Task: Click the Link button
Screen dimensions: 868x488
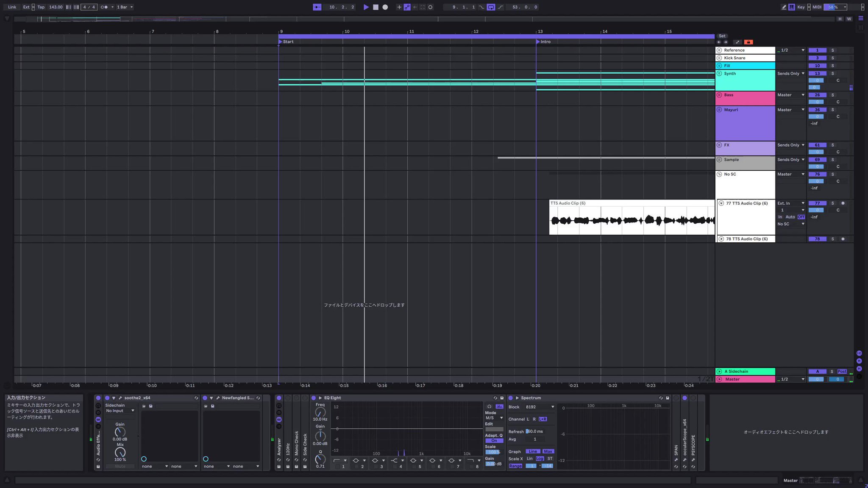Action: pyautogui.click(x=12, y=7)
